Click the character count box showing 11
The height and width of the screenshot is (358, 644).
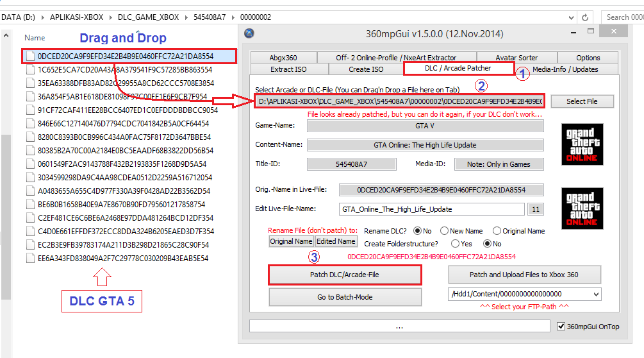pyautogui.click(x=536, y=209)
